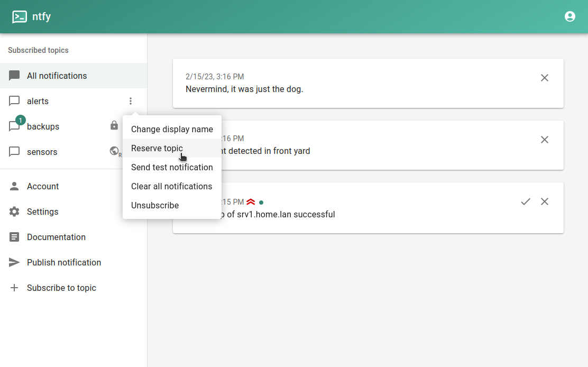Open the sensors topic
This screenshot has height=367, width=588.
[42, 152]
